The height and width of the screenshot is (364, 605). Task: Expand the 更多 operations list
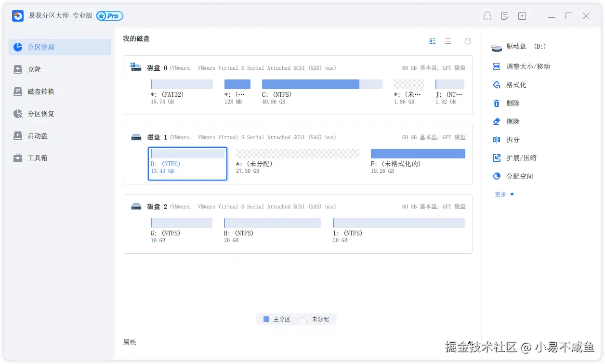coord(505,195)
